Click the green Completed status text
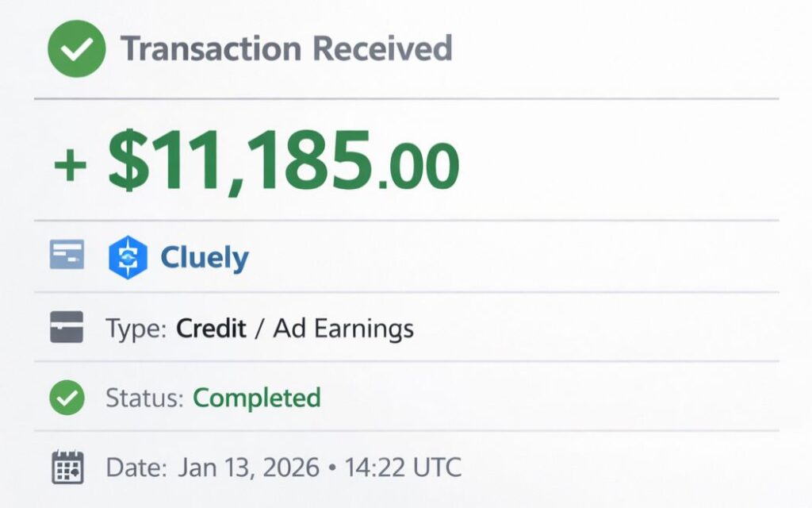 pos(257,398)
